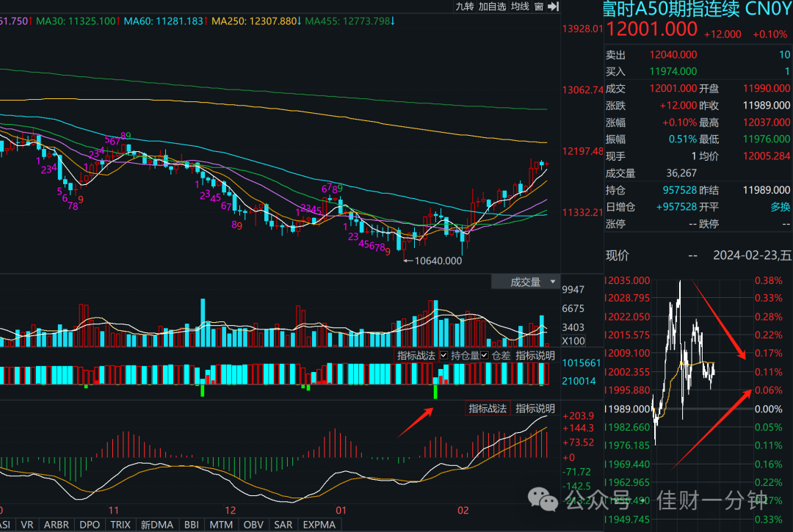Uncheck the 持仓量 open interest checkbox

click(x=444, y=355)
